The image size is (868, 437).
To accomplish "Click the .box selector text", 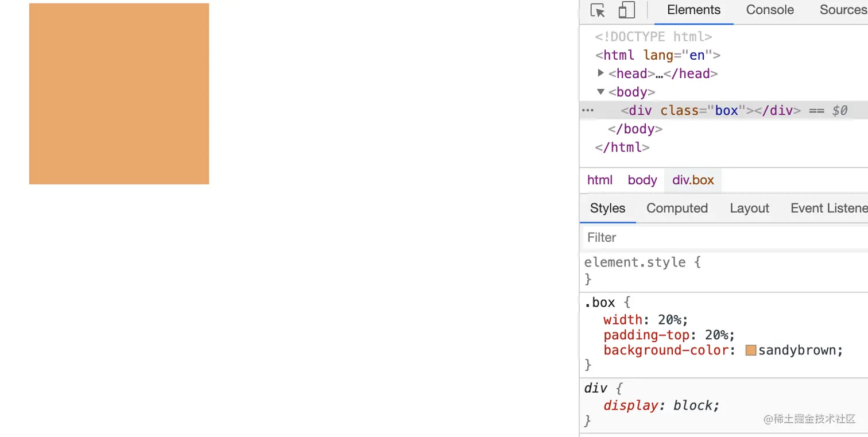I will click(599, 303).
